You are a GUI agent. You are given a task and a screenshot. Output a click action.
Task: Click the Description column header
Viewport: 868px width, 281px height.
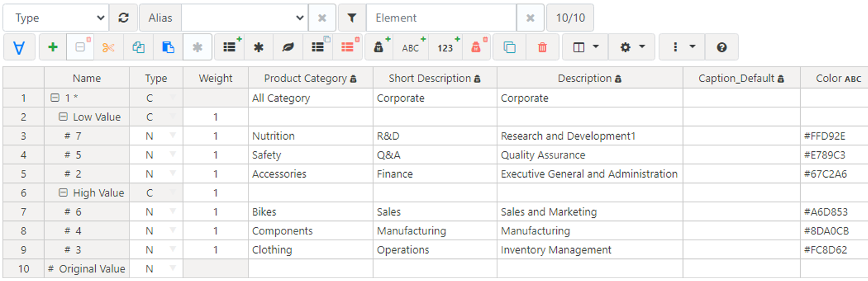click(590, 78)
